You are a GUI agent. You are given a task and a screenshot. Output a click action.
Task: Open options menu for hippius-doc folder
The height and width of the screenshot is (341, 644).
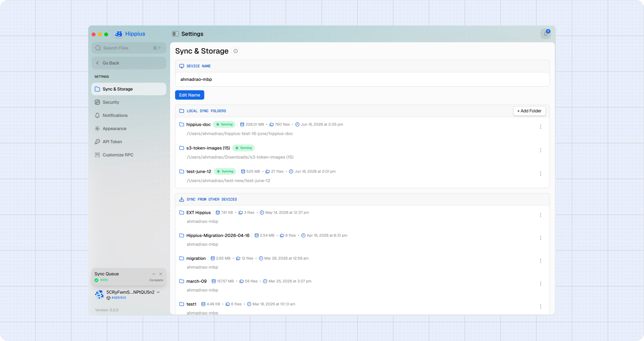[x=540, y=126]
